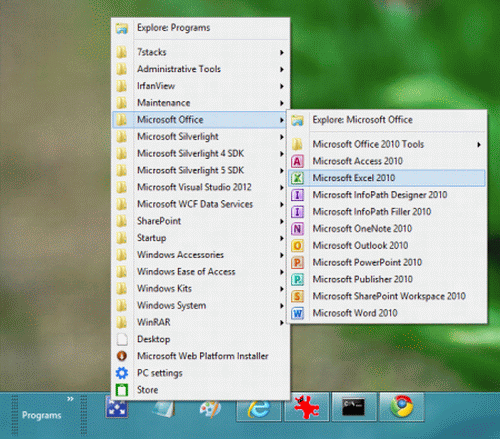
Task: Open the Microsoft Visual Studio 2012 folder
Action: tap(200, 187)
